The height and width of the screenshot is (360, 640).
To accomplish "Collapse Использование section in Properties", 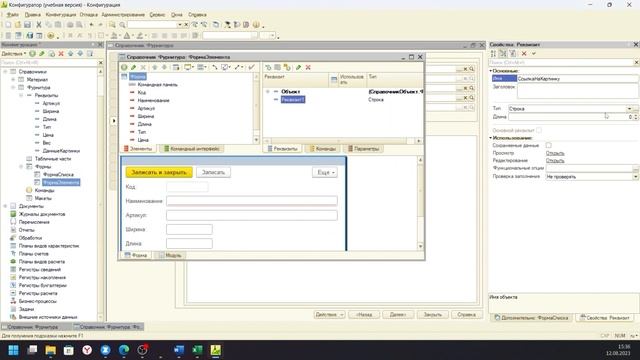I will click(x=491, y=138).
